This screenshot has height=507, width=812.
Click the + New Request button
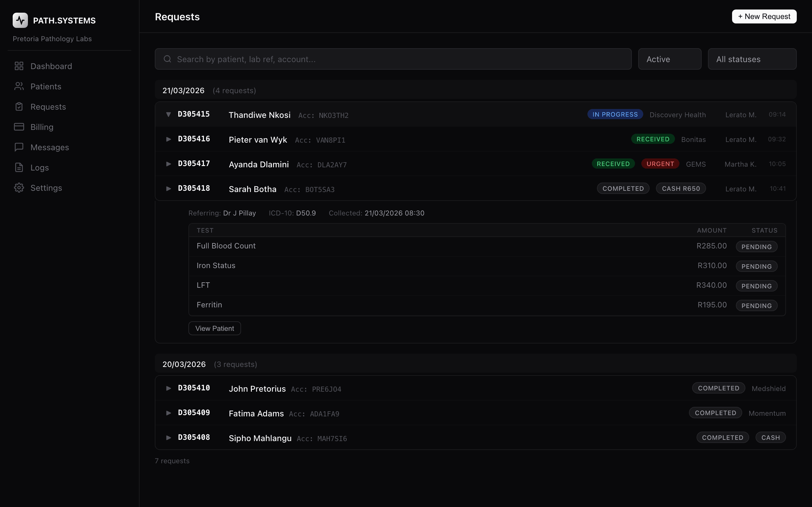coord(764,16)
